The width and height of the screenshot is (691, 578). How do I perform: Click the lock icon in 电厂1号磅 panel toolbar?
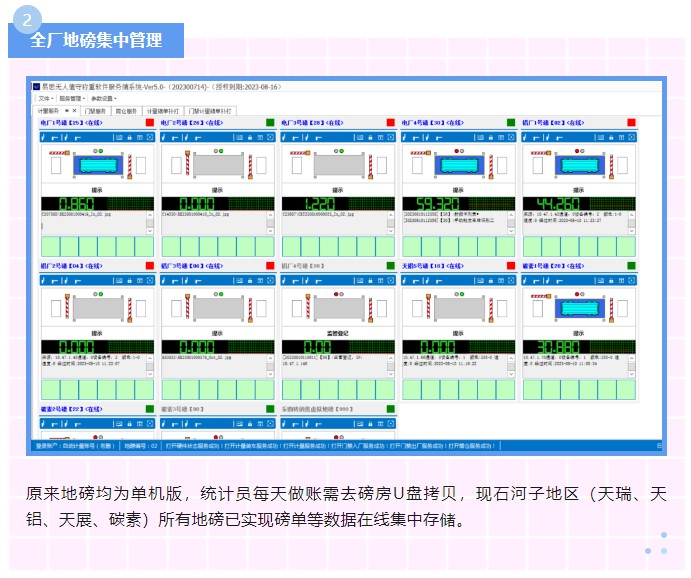128,136
